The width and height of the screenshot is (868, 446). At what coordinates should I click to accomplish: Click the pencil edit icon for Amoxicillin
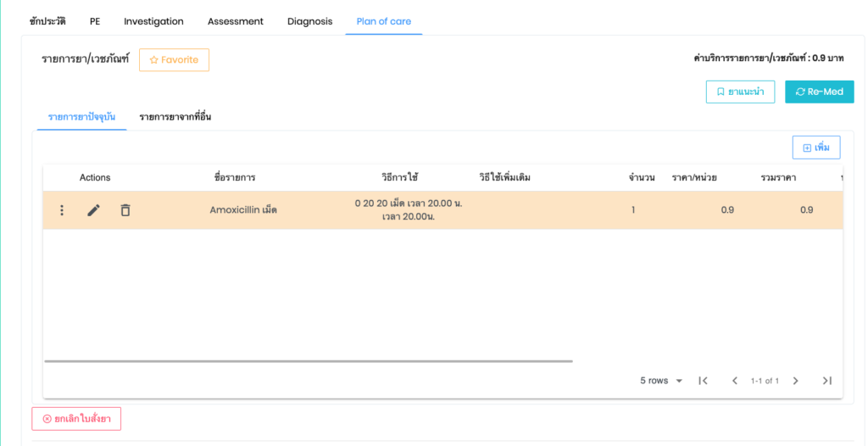point(93,210)
